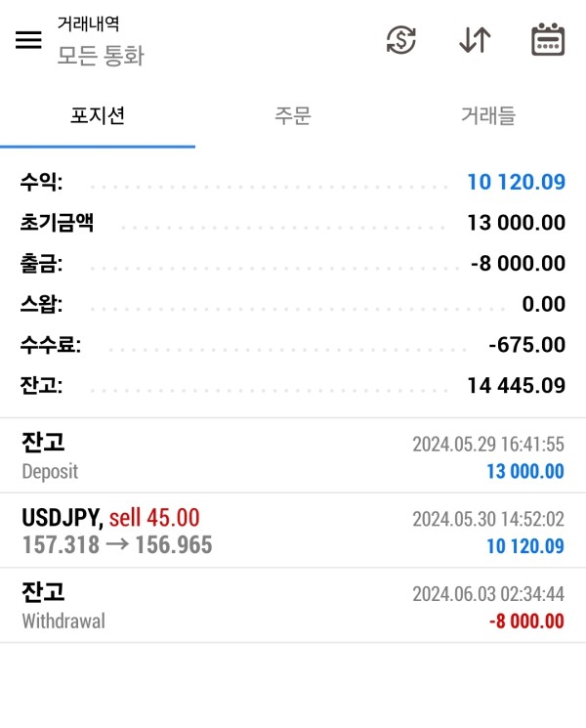Viewport: 586px width, 728px height.
Task: Tap the 초기금액 summary row
Action: click(293, 223)
